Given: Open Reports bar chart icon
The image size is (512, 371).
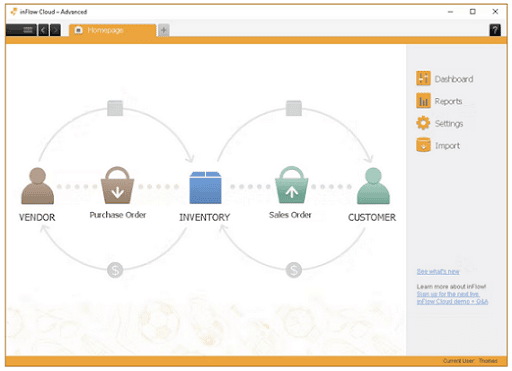Looking at the screenshot, I should pos(423,101).
